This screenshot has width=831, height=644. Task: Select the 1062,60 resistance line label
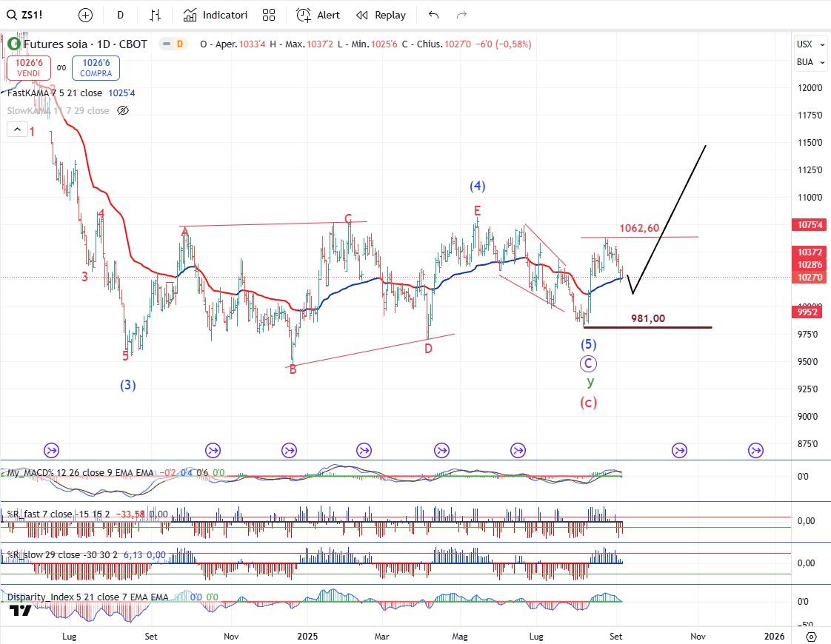pyautogui.click(x=639, y=228)
